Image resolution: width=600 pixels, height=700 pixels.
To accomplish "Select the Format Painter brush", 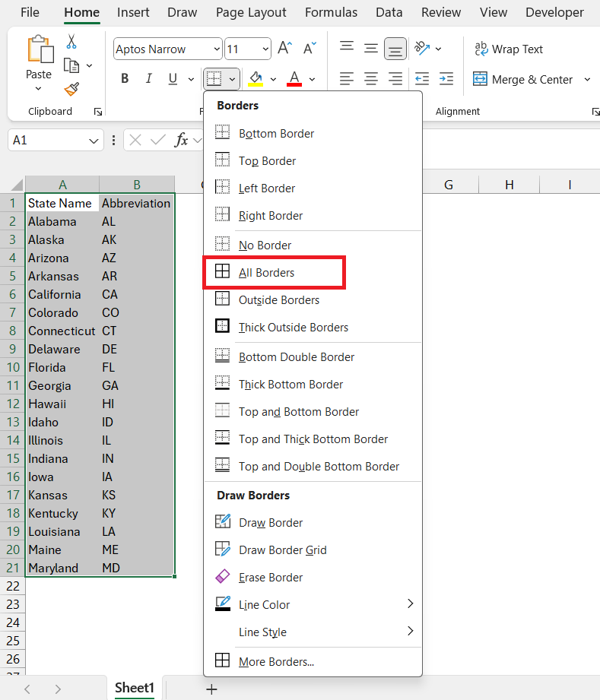I will (71, 89).
